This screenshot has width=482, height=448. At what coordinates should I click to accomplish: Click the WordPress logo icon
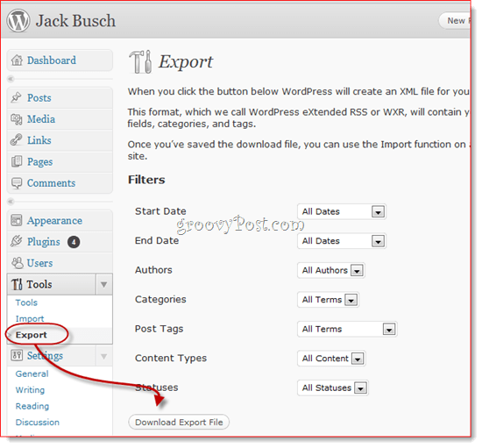(x=18, y=20)
